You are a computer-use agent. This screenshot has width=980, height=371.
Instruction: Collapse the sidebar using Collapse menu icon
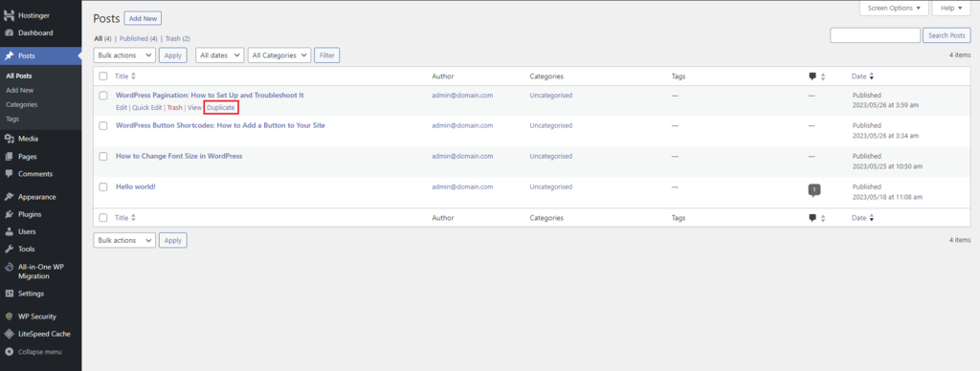pyautogui.click(x=9, y=352)
